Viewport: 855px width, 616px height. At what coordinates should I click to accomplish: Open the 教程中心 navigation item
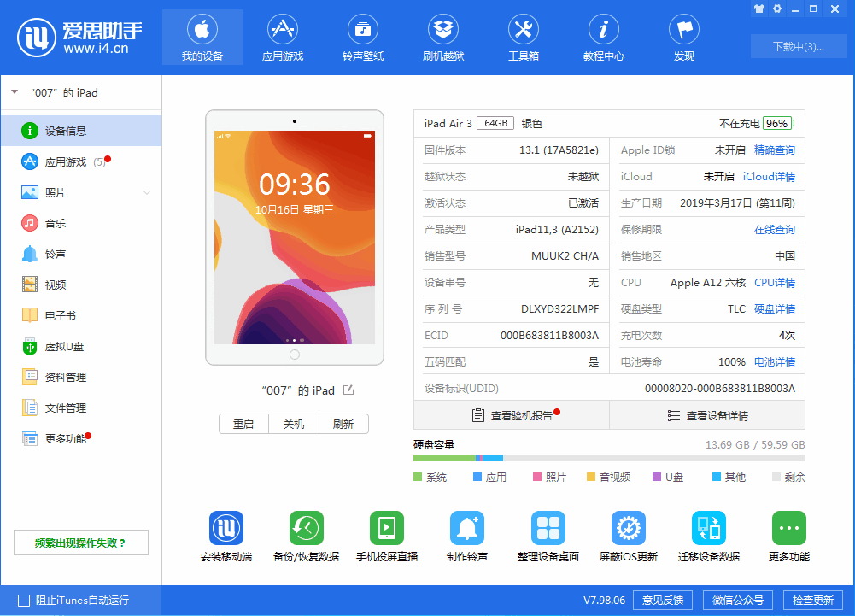(603, 37)
